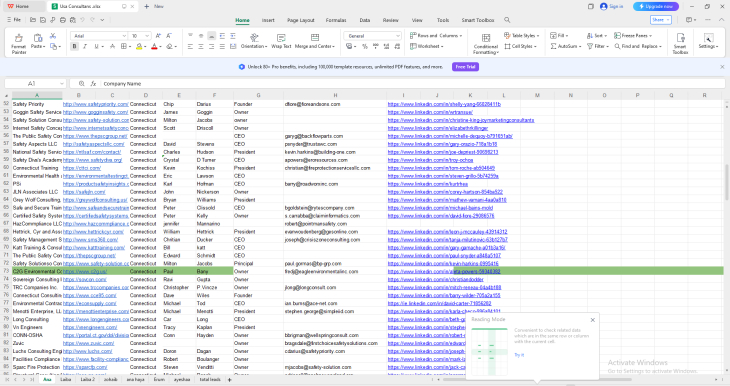The image size is (730, 386).
Task: Open the font size dropdown
Action: point(147,36)
